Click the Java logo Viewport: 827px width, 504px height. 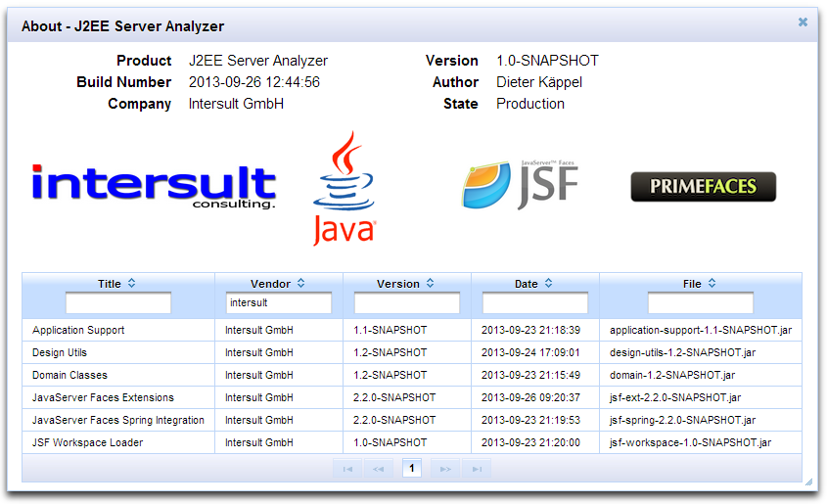[344, 188]
